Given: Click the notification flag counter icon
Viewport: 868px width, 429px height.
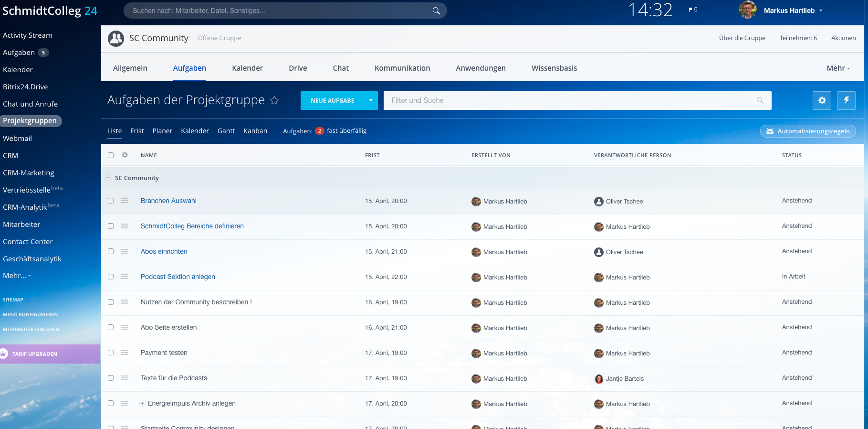Looking at the screenshot, I should click(692, 10).
